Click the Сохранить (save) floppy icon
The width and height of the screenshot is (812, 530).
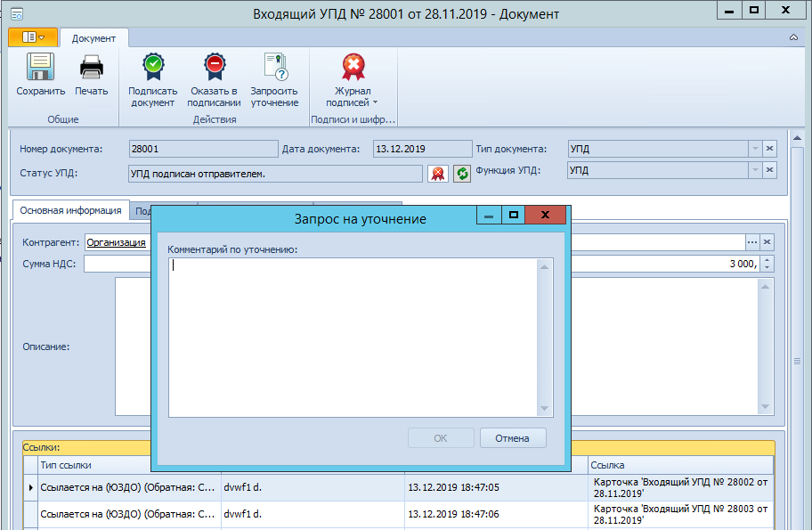40,67
